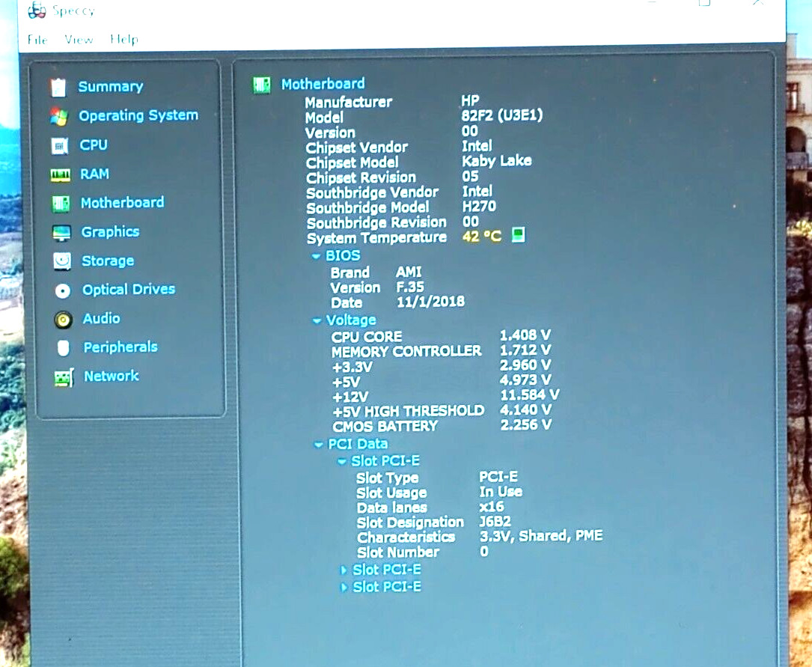
Task: Click the Graphics monitor icon
Action: pyautogui.click(x=61, y=233)
